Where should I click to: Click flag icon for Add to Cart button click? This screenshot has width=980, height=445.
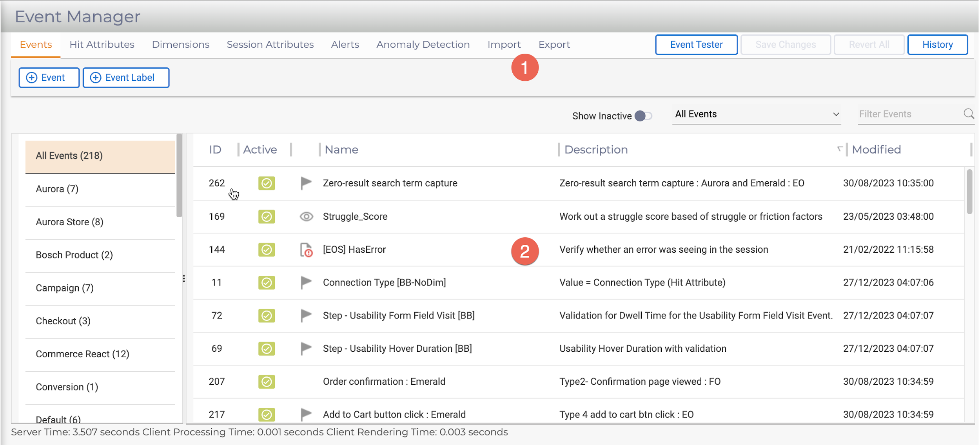tap(306, 414)
